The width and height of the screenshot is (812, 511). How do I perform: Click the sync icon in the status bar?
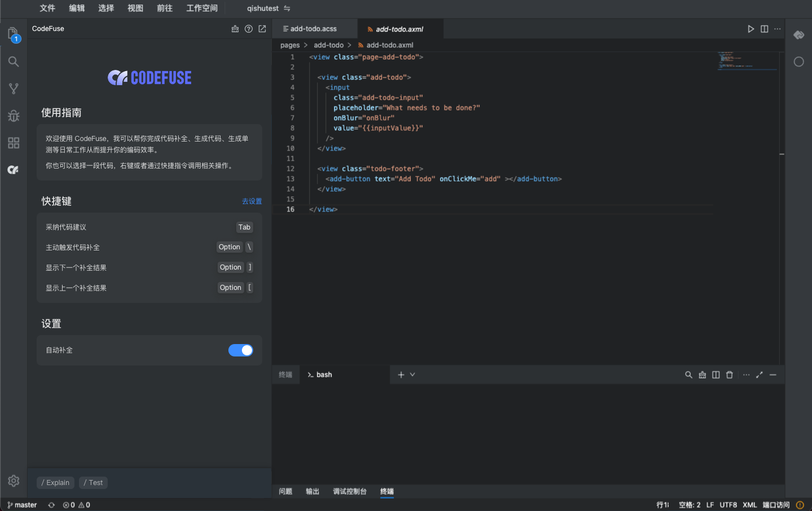[51, 505]
